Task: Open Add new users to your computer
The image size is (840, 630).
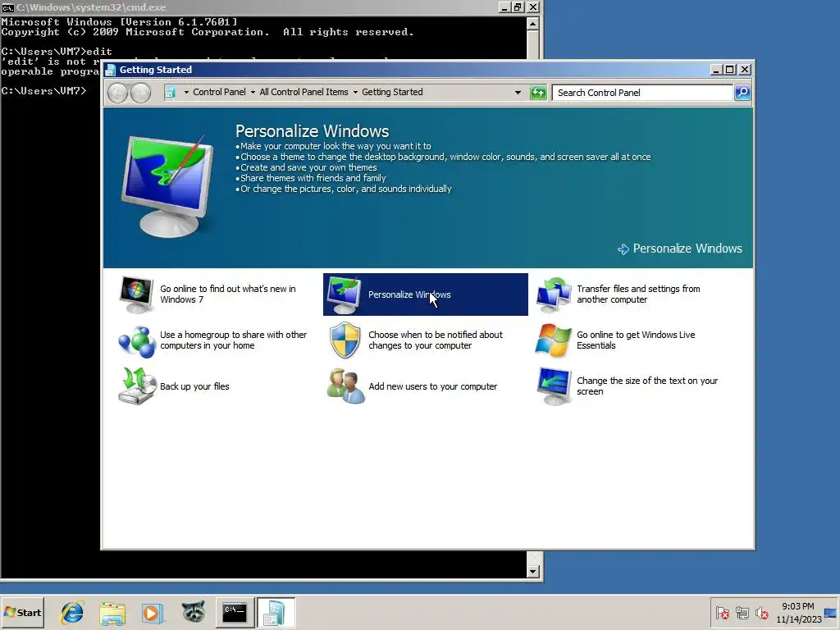Action: point(433,386)
